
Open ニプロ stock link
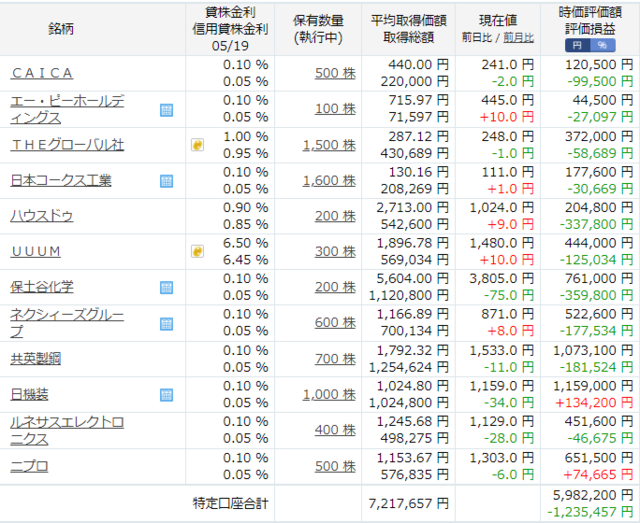(29, 466)
